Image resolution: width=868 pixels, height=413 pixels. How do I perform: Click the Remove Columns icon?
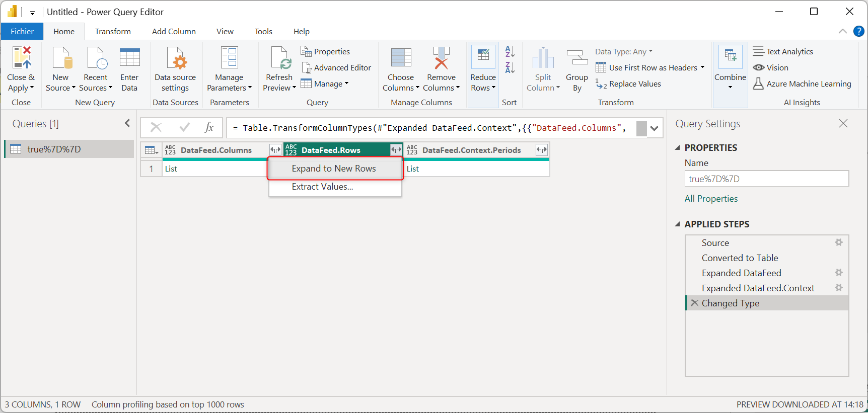point(441,58)
